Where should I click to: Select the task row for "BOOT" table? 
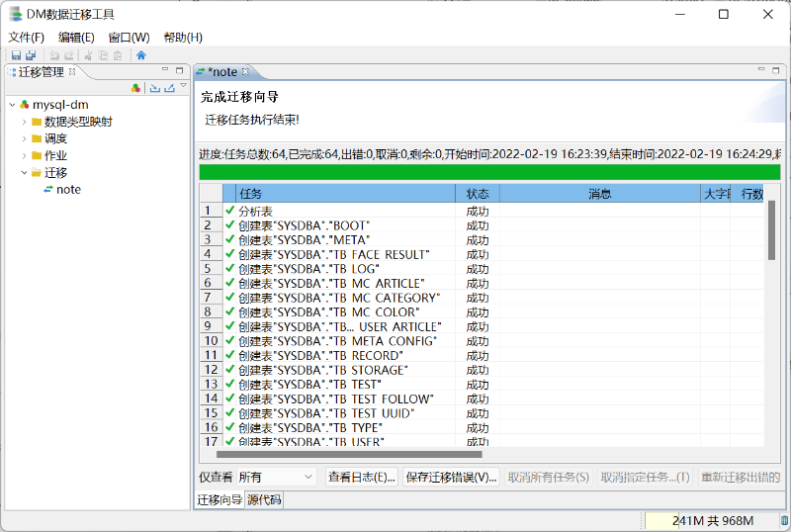[482, 225]
